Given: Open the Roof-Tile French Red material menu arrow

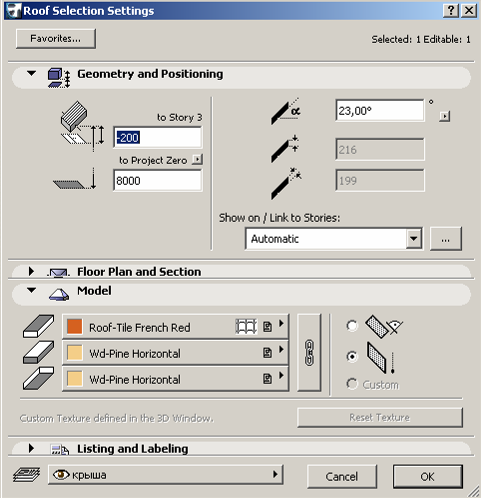Looking at the screenshot, I should pos(281,323).
